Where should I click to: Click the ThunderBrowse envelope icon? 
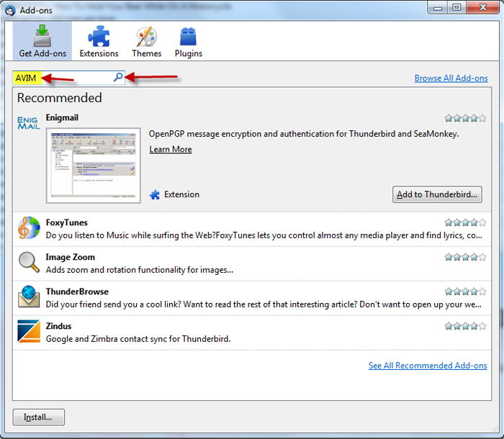29,297
